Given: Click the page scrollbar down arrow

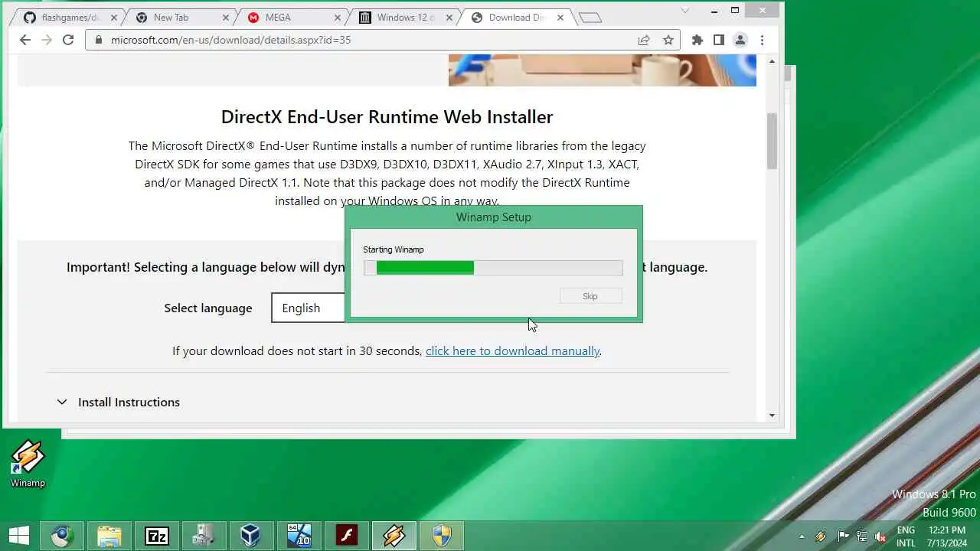Looking at the screenshot, I should (x=772, y=416).
